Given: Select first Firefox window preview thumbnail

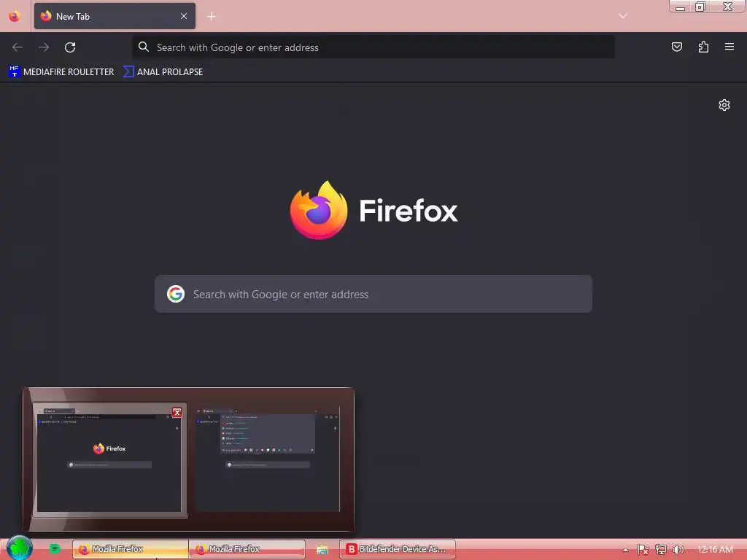Looking at the screenshot, I should tap(109, 460).
